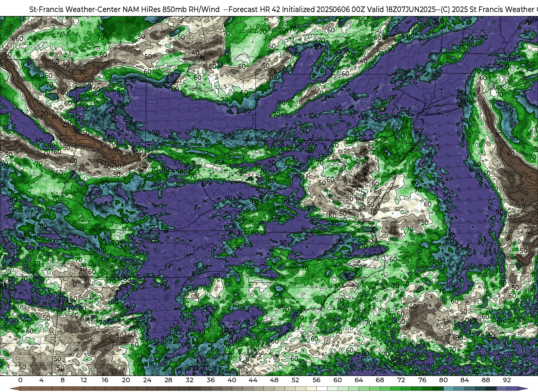Click the '20' tick label on the legend
Image resolution: width=538 pixels, height=392 pixels.
[126, 380]
